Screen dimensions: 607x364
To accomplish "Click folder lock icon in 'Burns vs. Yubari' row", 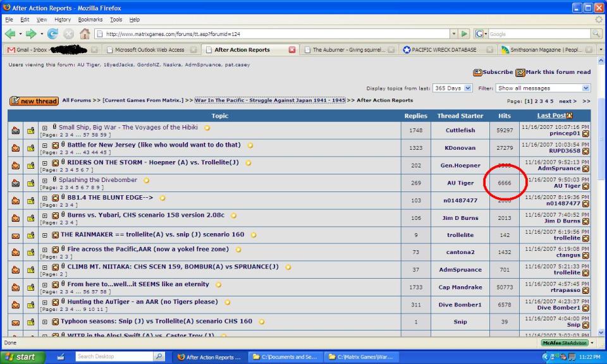I will (x=30, y=218).
